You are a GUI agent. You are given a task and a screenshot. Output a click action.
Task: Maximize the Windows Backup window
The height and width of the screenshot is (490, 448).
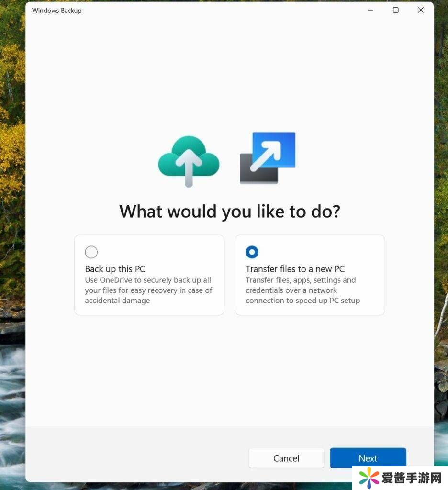pos(395,10)
